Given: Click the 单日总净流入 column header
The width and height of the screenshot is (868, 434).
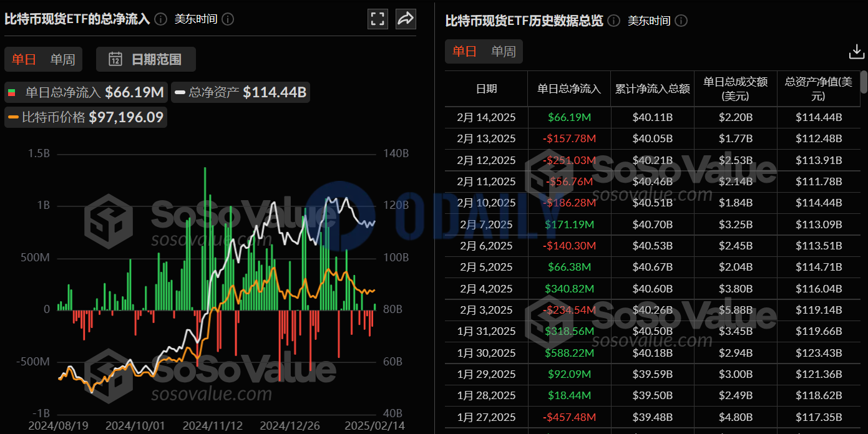Looking at the screenshot, I should 569,89.
